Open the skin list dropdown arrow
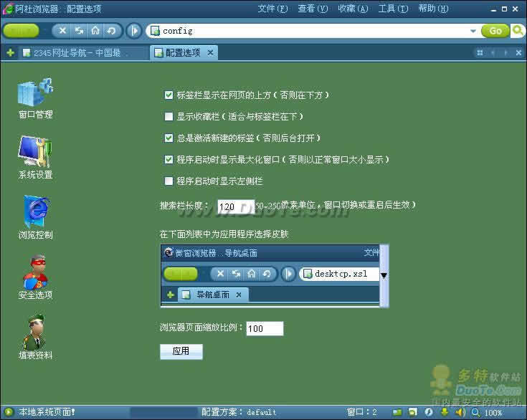 pyautogui.click(x=384, y=275)
